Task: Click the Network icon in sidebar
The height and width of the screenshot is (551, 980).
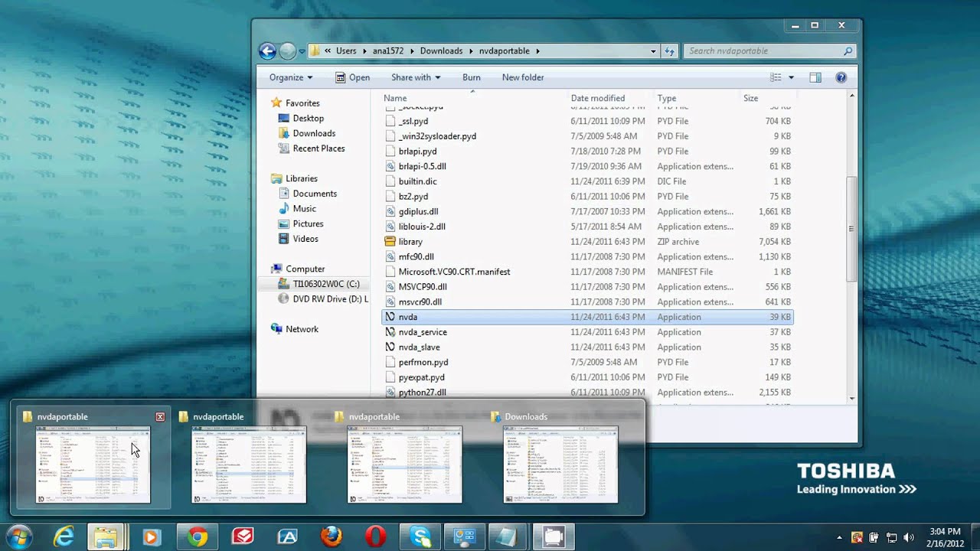Action: [276, 329]
